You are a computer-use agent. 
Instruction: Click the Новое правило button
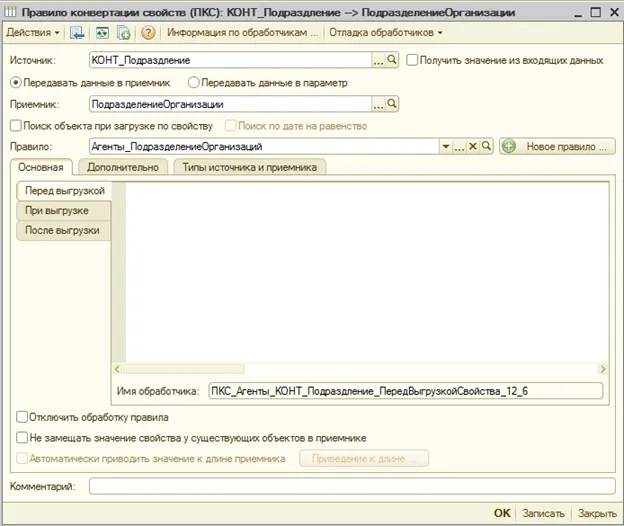pyautogui.click(x=557, y=146)
